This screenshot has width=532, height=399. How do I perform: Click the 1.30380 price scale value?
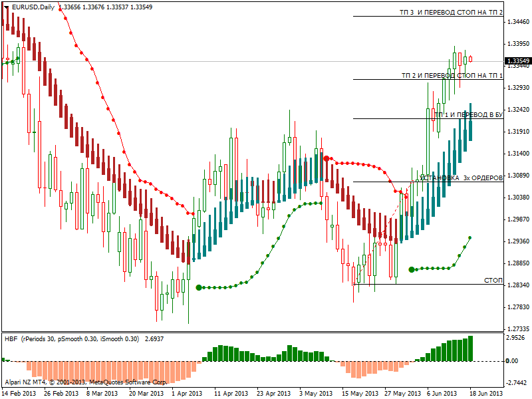(518, 198)
